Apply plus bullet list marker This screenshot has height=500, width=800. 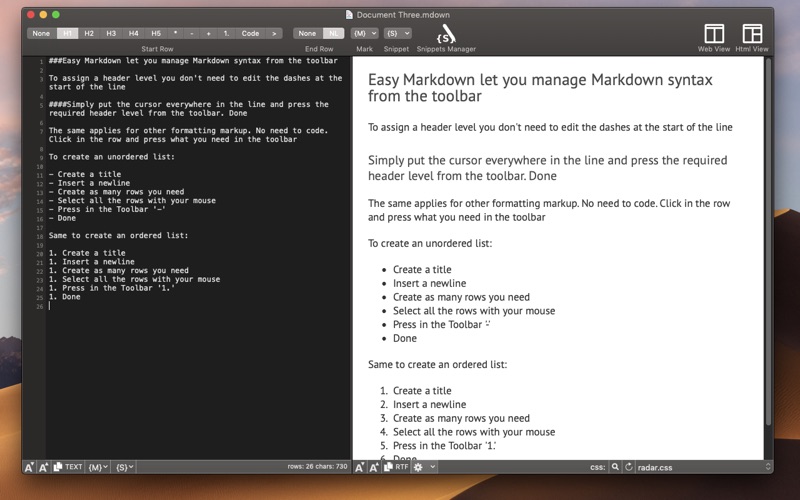point(209,33)
